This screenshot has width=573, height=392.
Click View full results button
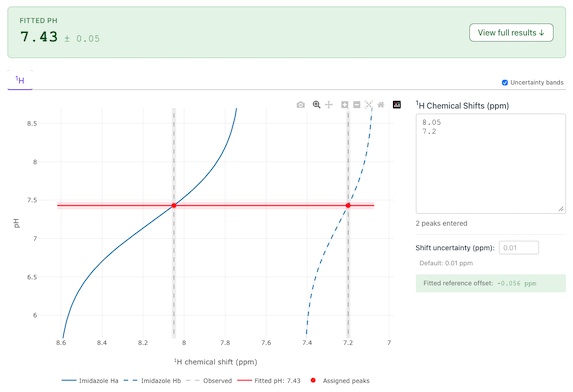[x=511, y=33]
